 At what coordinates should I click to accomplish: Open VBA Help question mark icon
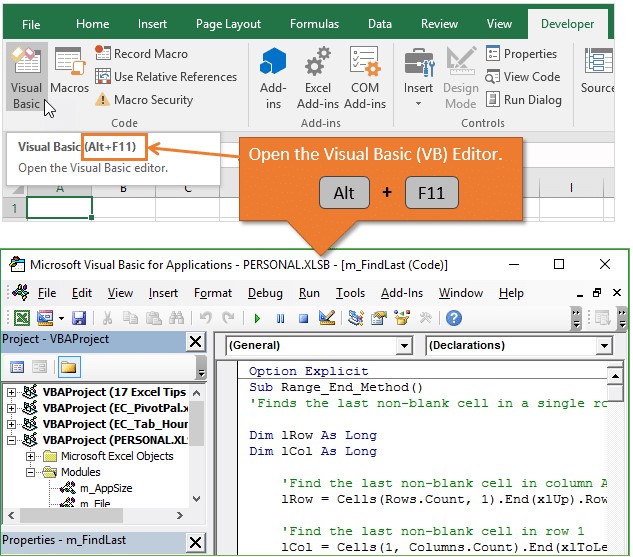pos(454,318)
